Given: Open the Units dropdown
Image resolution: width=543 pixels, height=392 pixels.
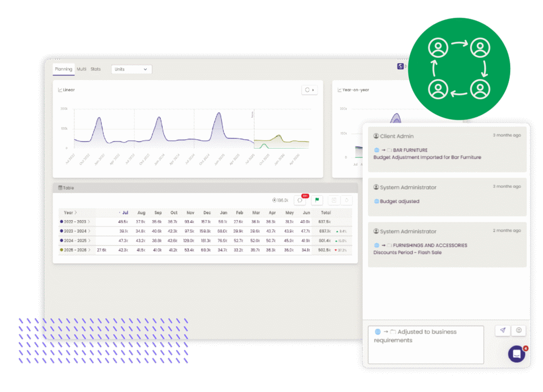Looking at the screenshot, I should 132,69.
